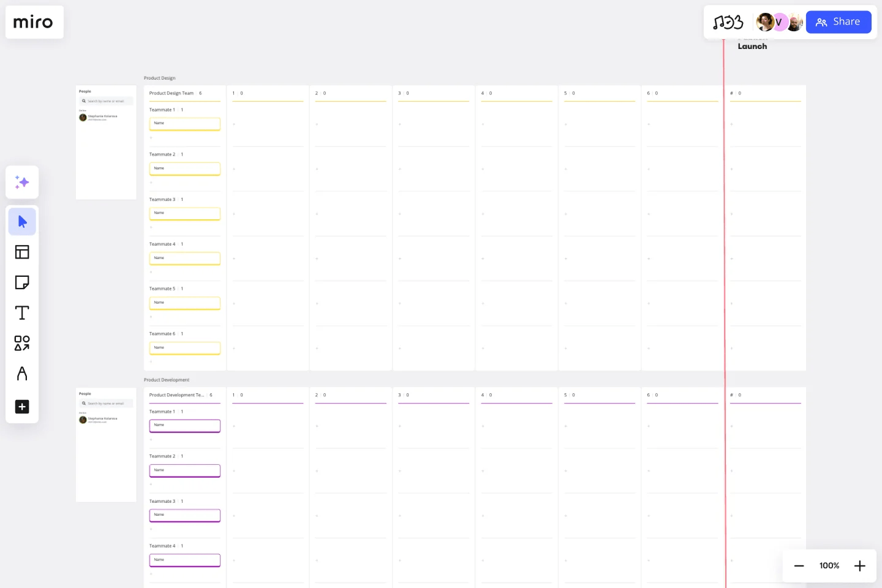
Task: Open the Templates tool
Action: point(22,252)
